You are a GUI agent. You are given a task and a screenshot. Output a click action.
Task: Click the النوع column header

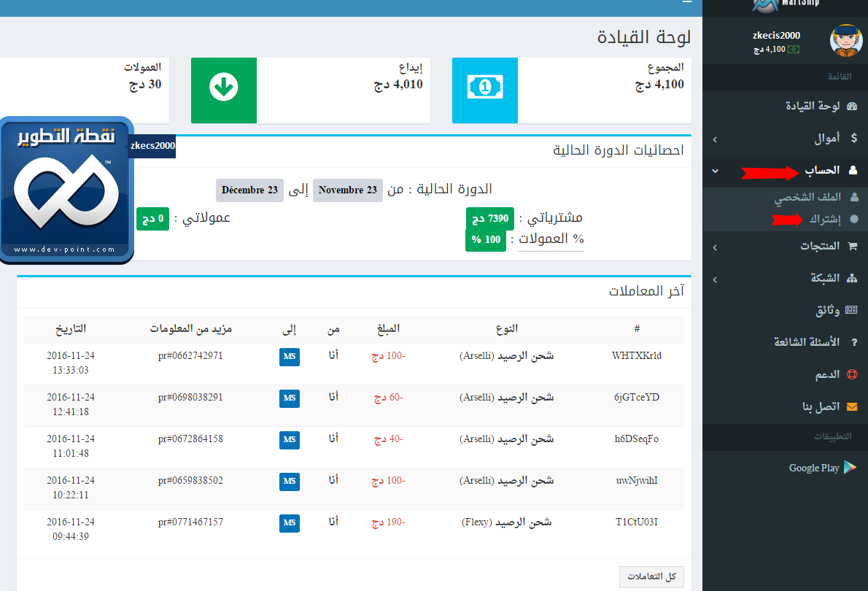[x=506, y=328]
